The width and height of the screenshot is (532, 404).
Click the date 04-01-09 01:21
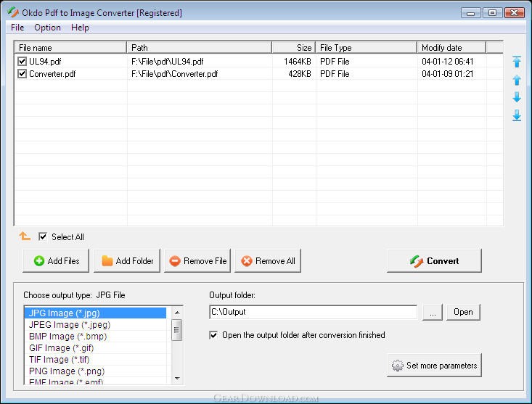click(x=448, y=73)
